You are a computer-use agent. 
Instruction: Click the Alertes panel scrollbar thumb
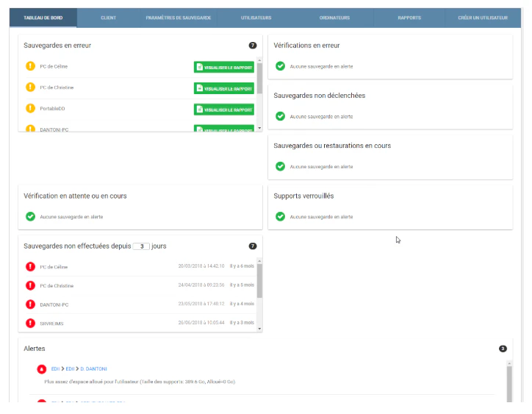[x=509, y=384]
